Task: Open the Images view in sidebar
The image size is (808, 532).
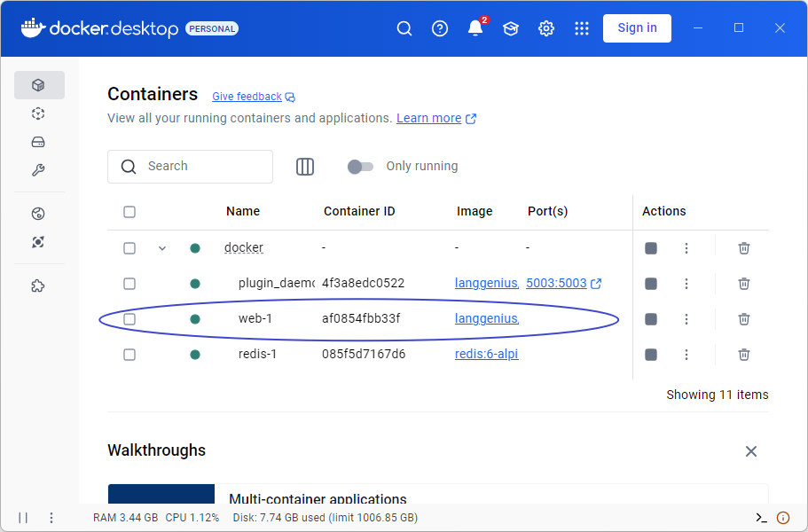Action: pyautogui.click(x=38, y=113)
